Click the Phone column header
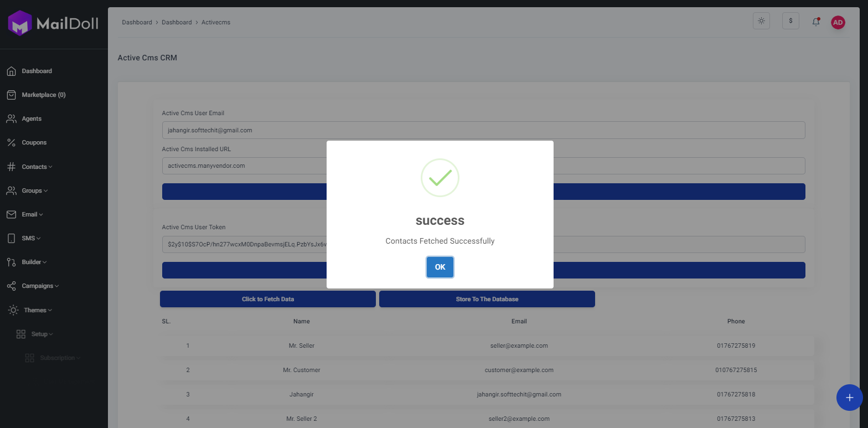Viewport: 868px width, 428px height. [x=736, y=321]
